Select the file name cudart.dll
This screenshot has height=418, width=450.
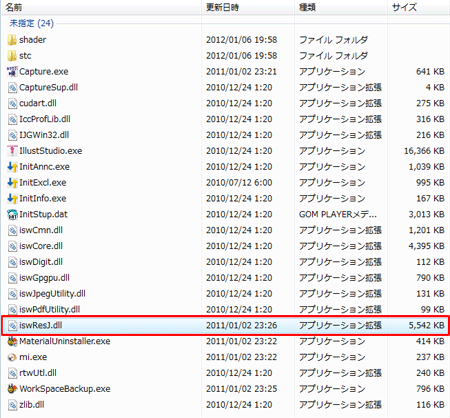[x=38, y=103]
